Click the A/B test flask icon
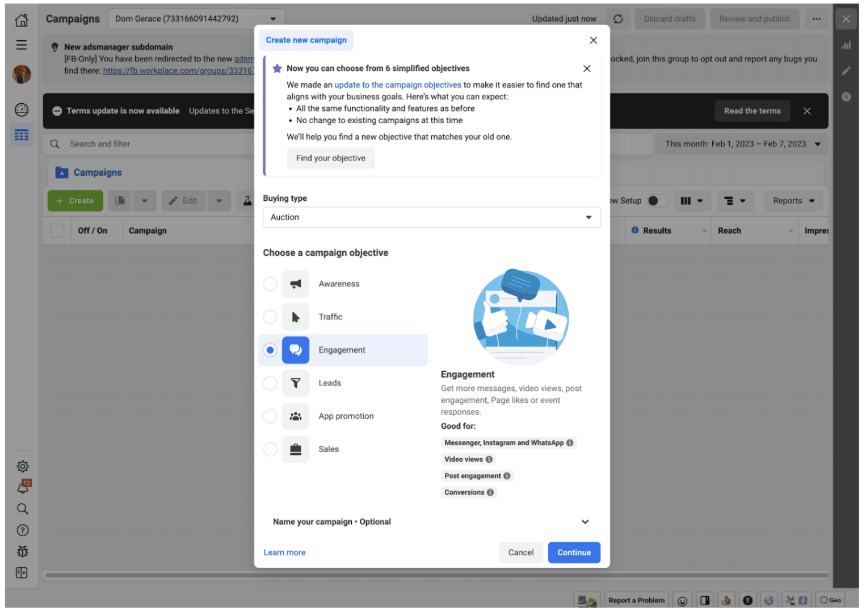 coord(247,201)
